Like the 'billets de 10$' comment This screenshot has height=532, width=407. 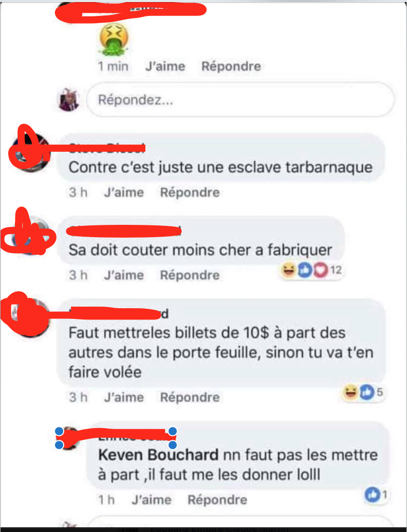click(124, 397)
